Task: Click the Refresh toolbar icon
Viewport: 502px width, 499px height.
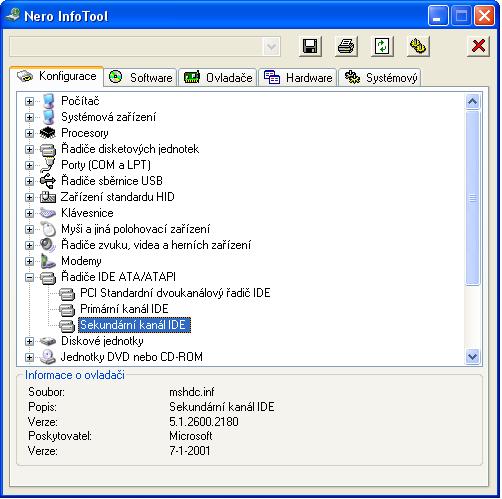Action: (x=382, y=46)
